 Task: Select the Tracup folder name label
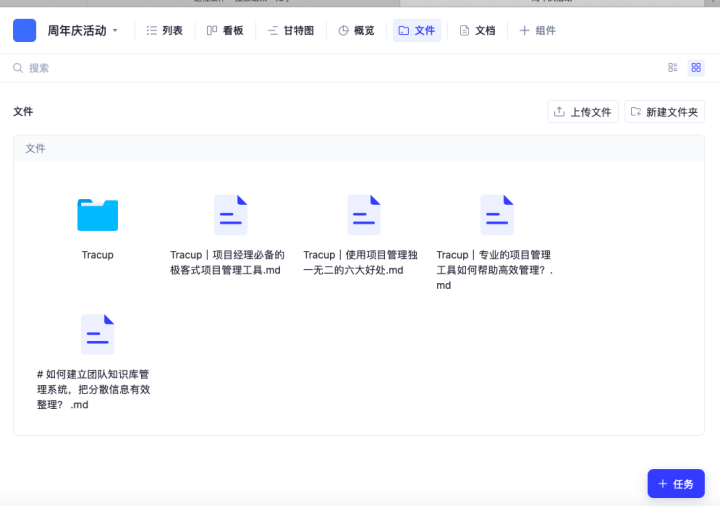click(97, 255)
